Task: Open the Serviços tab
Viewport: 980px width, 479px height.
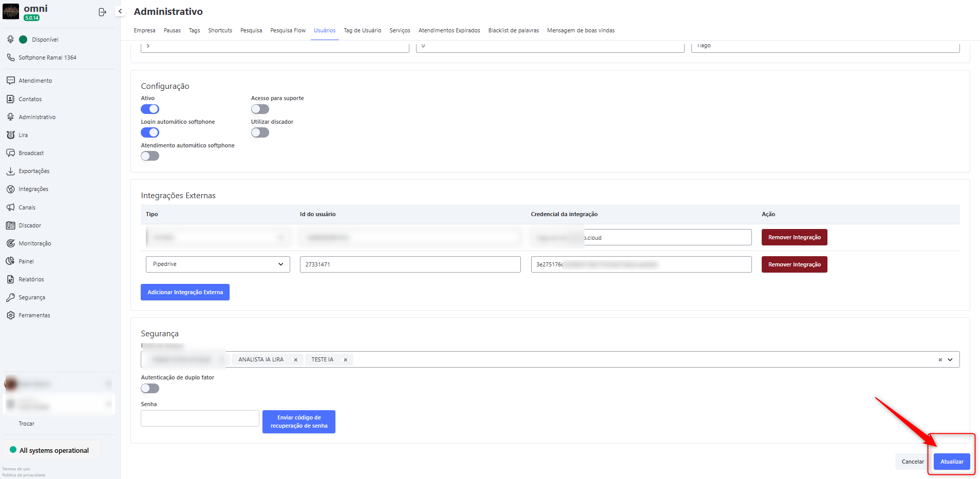Action: coord(400,30)
